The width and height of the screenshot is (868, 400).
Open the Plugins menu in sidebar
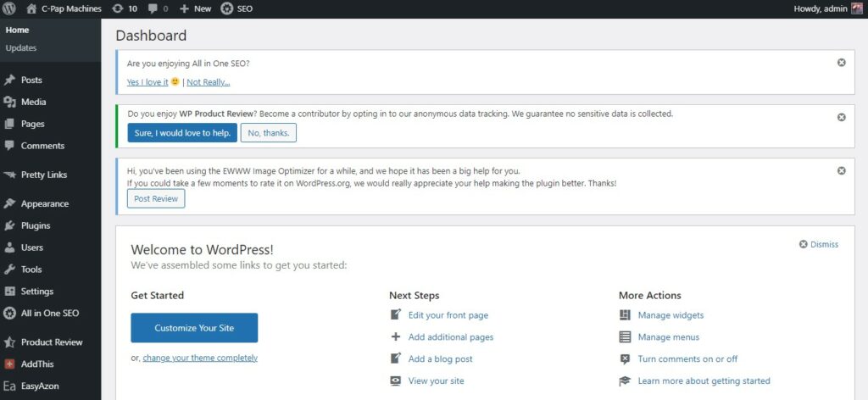tap(36, 225)
